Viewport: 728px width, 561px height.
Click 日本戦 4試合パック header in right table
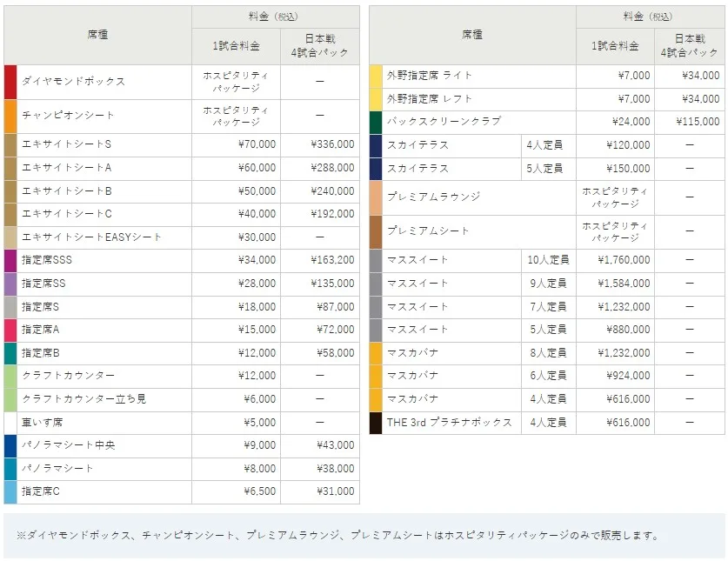click(x=690, y=45)
